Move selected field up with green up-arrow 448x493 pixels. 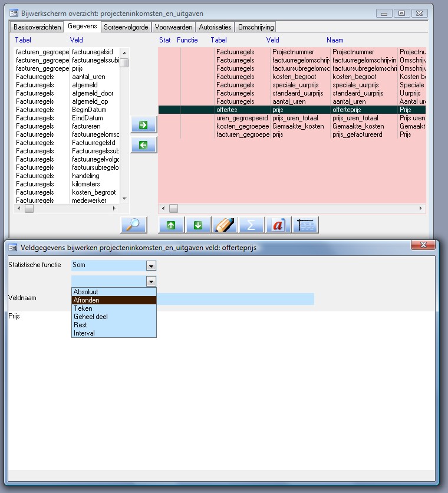[x=171, y=225]
